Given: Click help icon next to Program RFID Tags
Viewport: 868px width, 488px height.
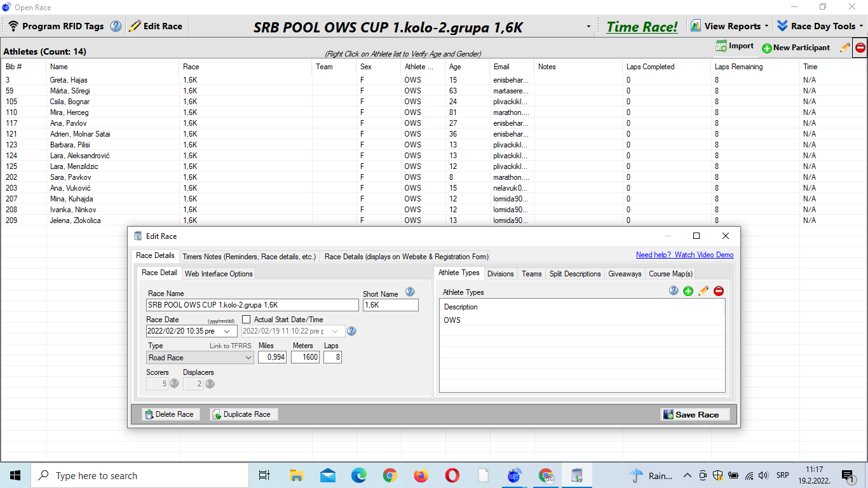Looking at the screenshot, I should [116, 26].
